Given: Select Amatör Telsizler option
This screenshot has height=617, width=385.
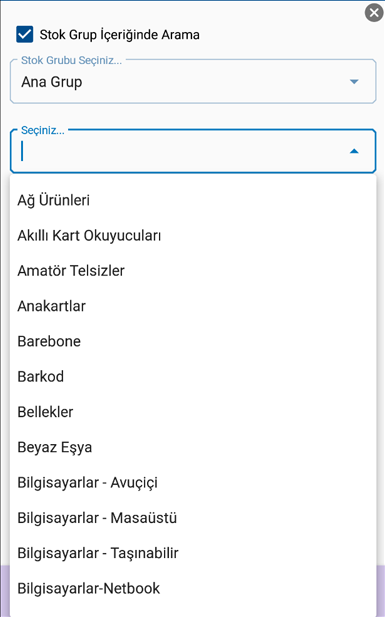Looking at the screenshot, I should click(x=193, y=271).
